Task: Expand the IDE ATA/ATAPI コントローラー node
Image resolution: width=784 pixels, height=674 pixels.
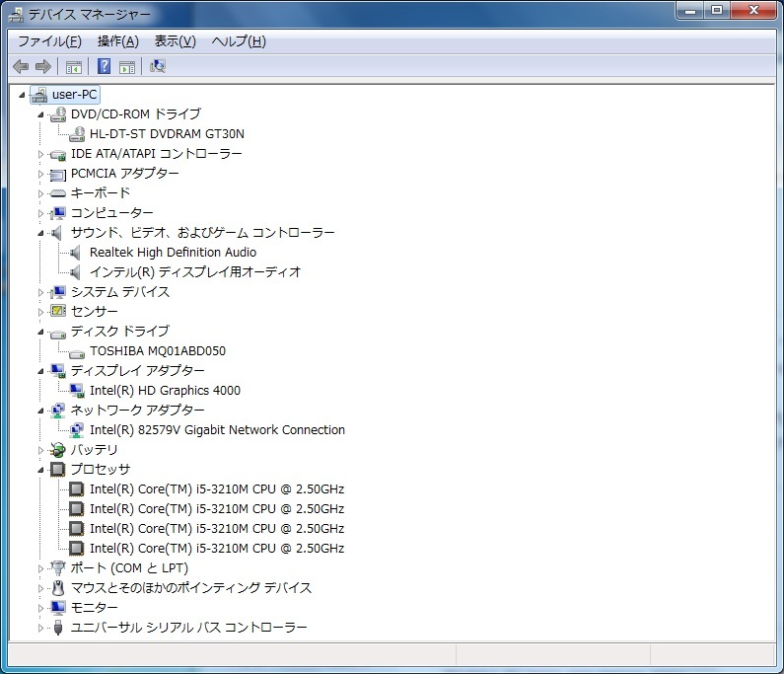Action: pyautogui.click(x=40, y=154)
